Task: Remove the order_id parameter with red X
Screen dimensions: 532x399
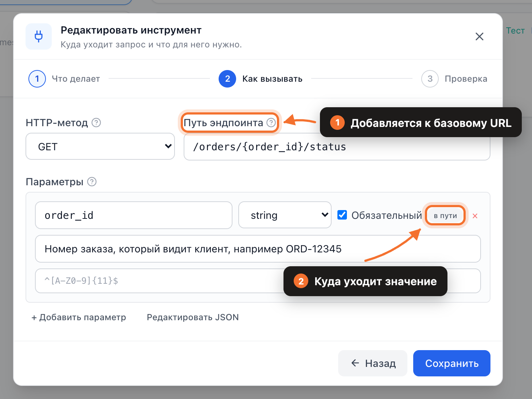Action: (475, 216)
